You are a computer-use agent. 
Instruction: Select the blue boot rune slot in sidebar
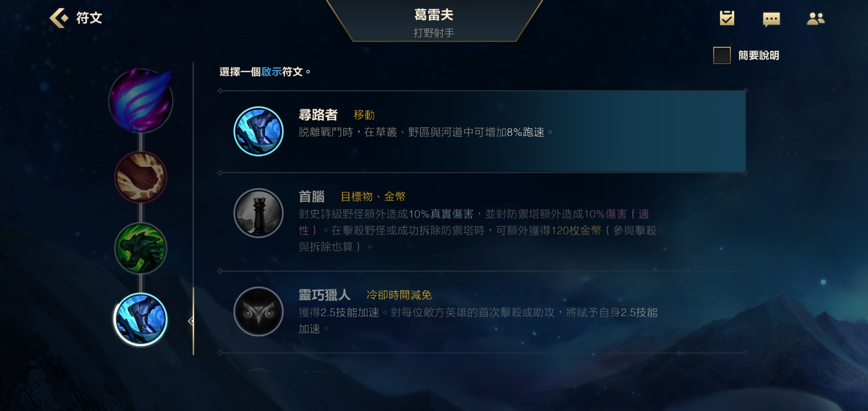[x=141, y=319]
